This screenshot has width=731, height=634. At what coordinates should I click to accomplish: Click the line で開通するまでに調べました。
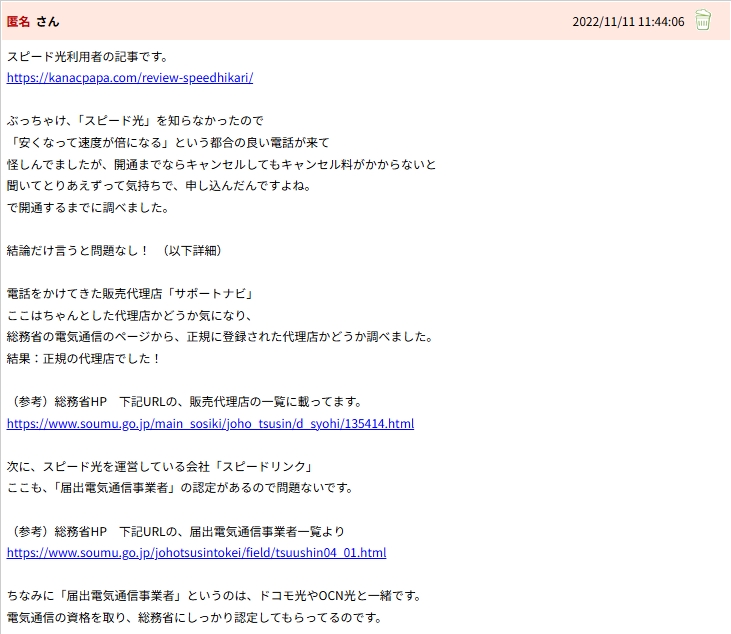point(88,207)
